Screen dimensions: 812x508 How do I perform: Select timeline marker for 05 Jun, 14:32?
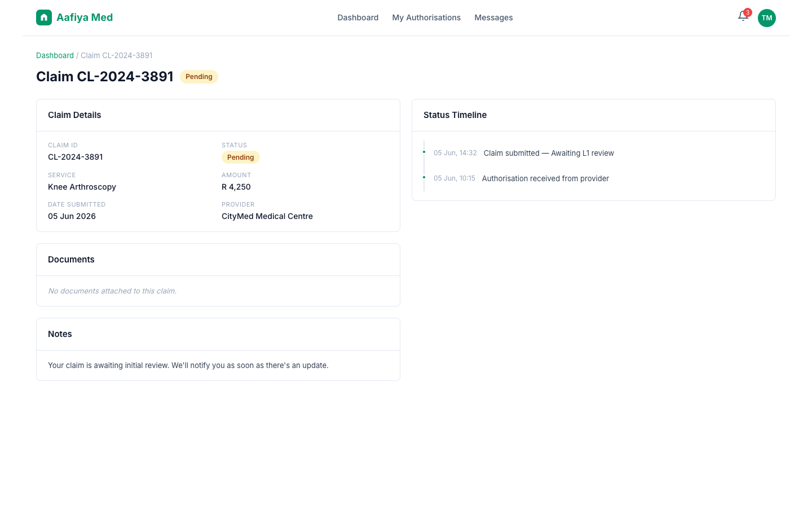pyautogui.click(x=424, y=152)
